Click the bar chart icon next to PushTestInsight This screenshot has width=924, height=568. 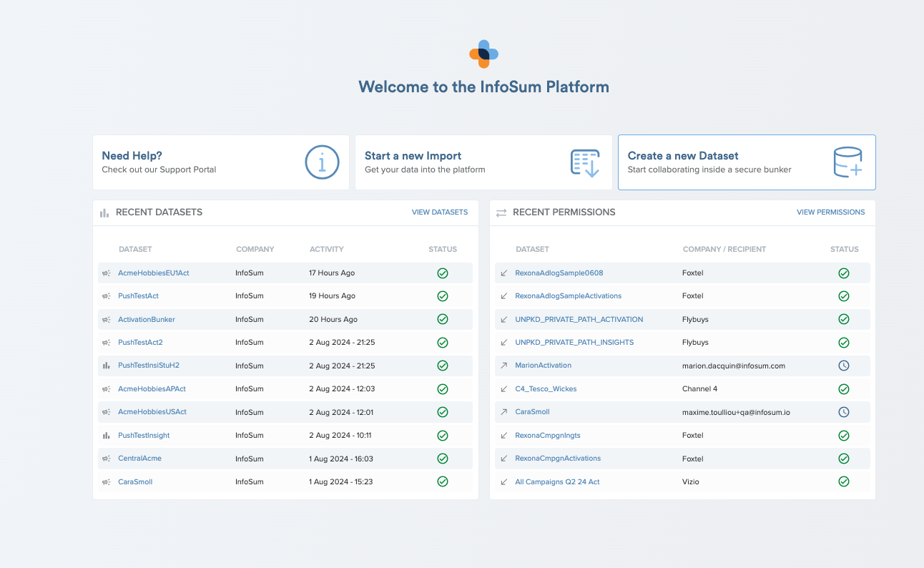[x=106, y=435]
